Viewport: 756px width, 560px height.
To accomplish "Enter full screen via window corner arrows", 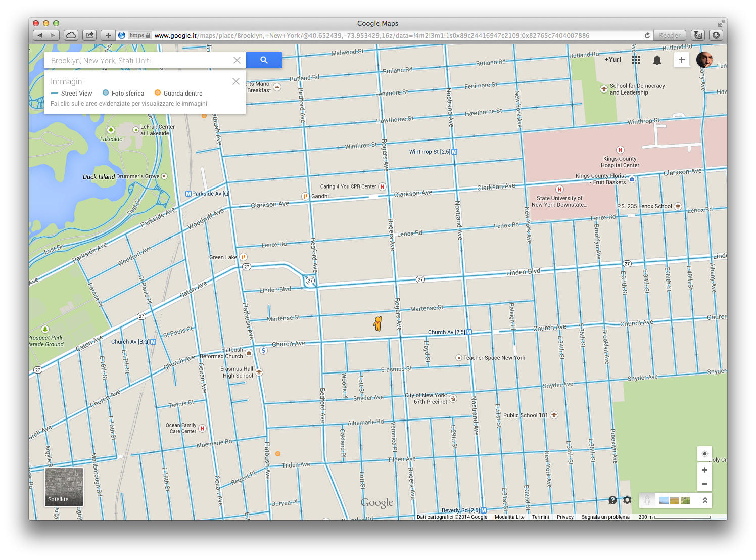I will (721, 23).
